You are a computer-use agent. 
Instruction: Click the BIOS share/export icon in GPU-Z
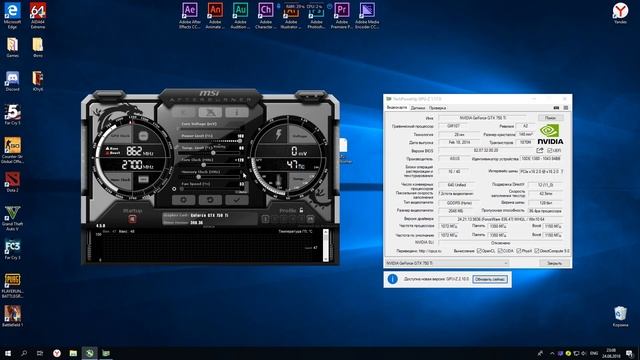click(540, 151)
